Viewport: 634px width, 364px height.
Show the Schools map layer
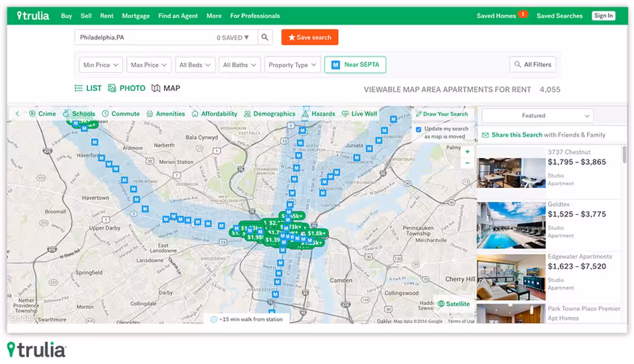(79, 114)
